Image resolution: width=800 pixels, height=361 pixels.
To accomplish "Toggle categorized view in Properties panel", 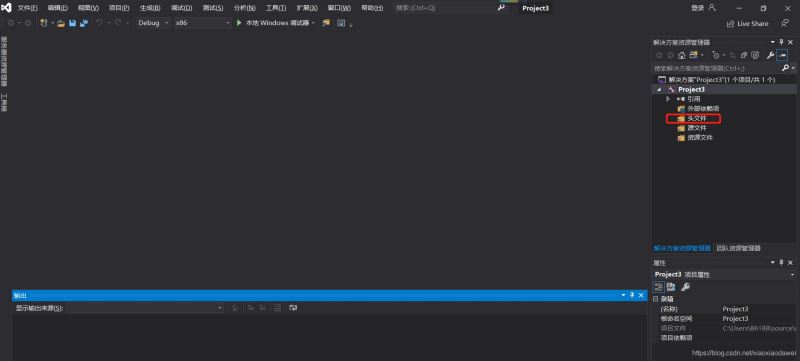I will click(659, 287).
